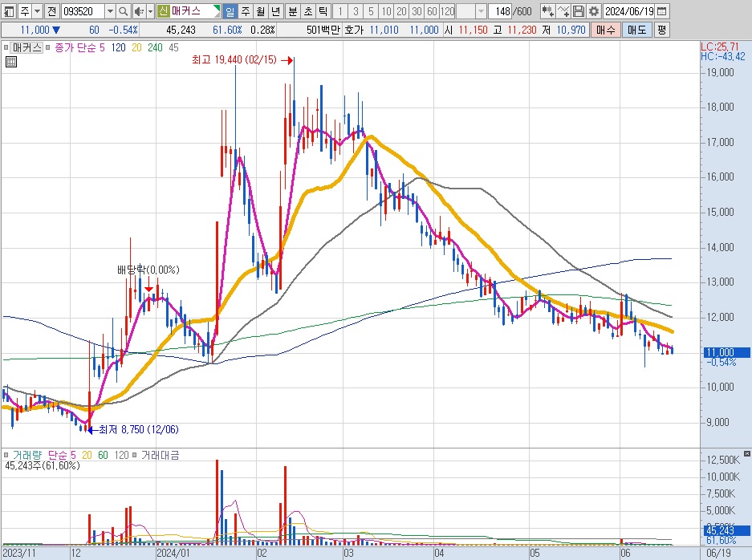Click the current price 11,000 in quote bar
The width and height of the screenshot is (752, 560).
[x=35, y=30]
